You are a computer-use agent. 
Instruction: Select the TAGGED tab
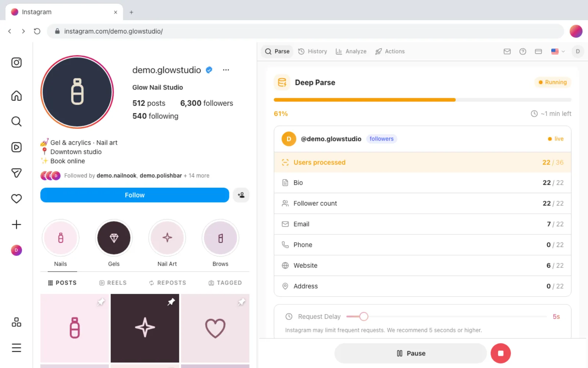click(225, 283)
